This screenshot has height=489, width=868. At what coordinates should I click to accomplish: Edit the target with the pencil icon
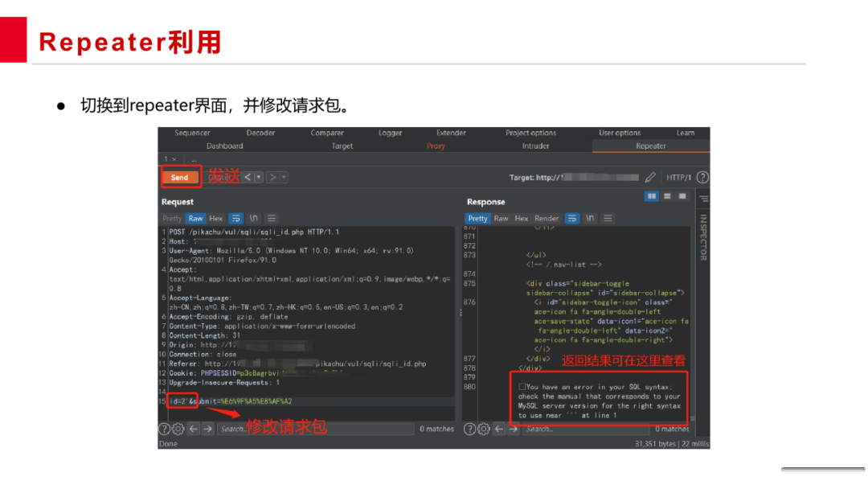[x=650, y=177]
